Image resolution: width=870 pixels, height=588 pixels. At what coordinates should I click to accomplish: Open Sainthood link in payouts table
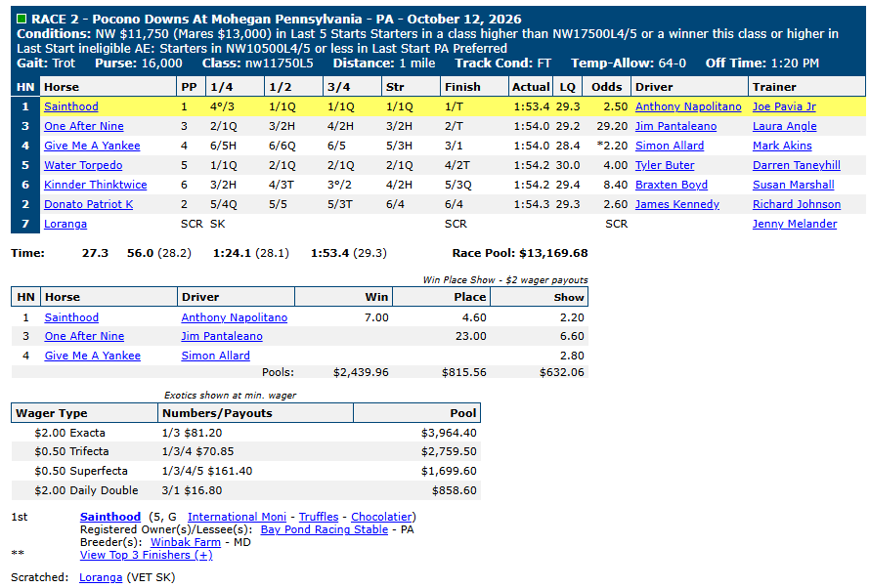[71, 317]
